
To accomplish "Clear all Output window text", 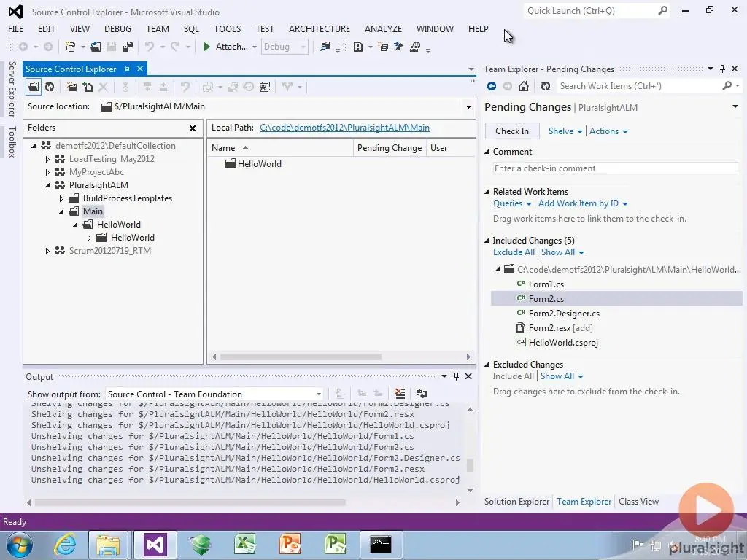I will pyautogui.click(x=400, y=394).
